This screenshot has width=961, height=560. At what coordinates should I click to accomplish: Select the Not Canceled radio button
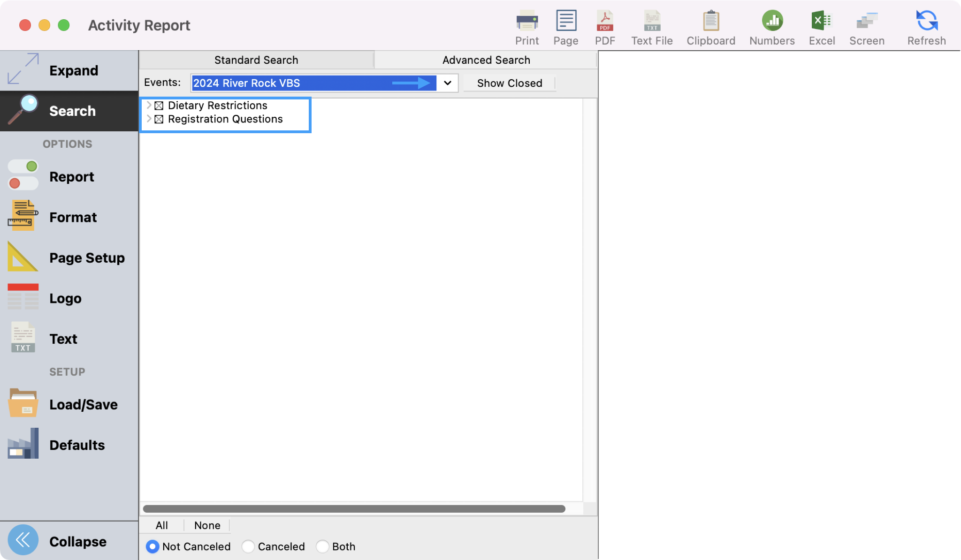point(153,546)
